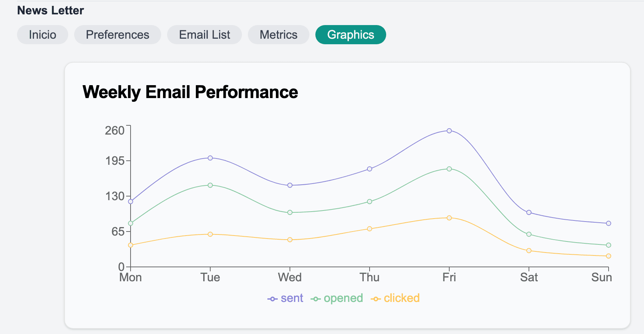
Task: Click the clicked data point on Tuesday
Action: (x=210, y=234)
